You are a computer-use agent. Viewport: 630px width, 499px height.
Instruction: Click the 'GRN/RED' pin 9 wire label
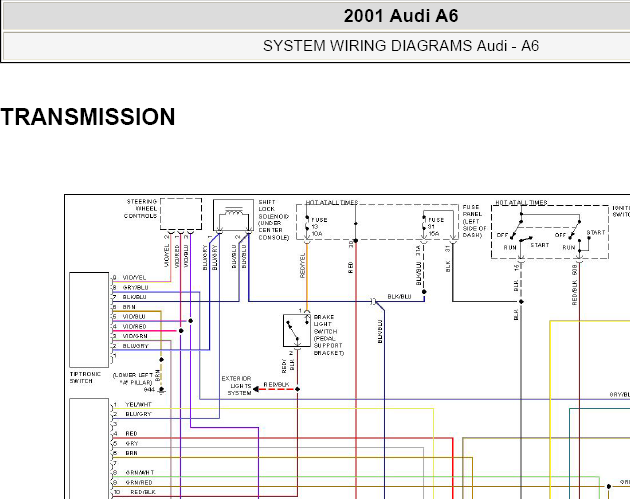click(139, 482)
